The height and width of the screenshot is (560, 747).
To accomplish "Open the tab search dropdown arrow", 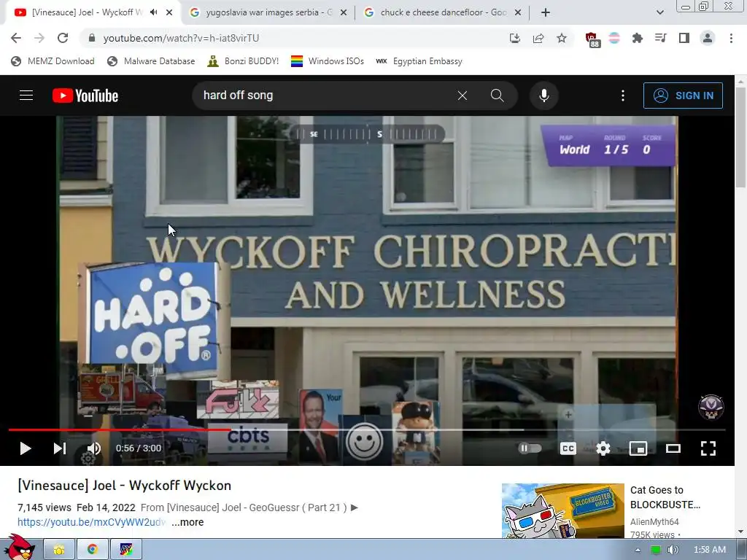I will click(x=659, y=12).
